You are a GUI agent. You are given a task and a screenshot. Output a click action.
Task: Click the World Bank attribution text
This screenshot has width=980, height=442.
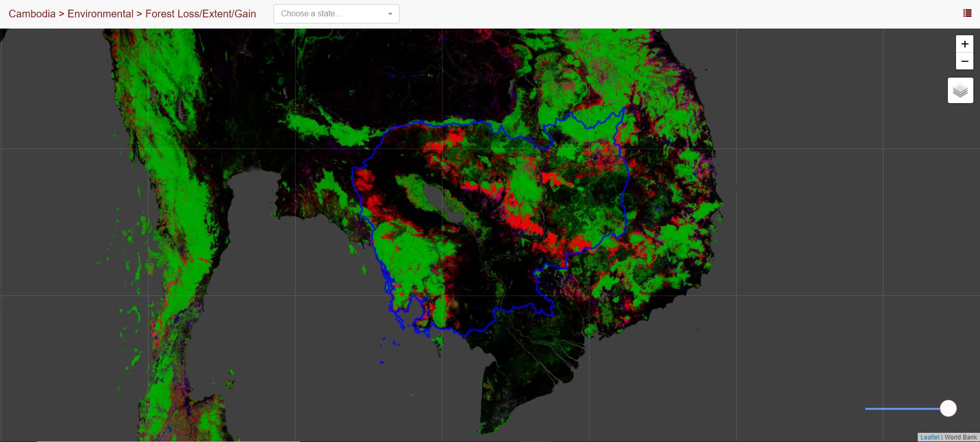click(961, 437)
